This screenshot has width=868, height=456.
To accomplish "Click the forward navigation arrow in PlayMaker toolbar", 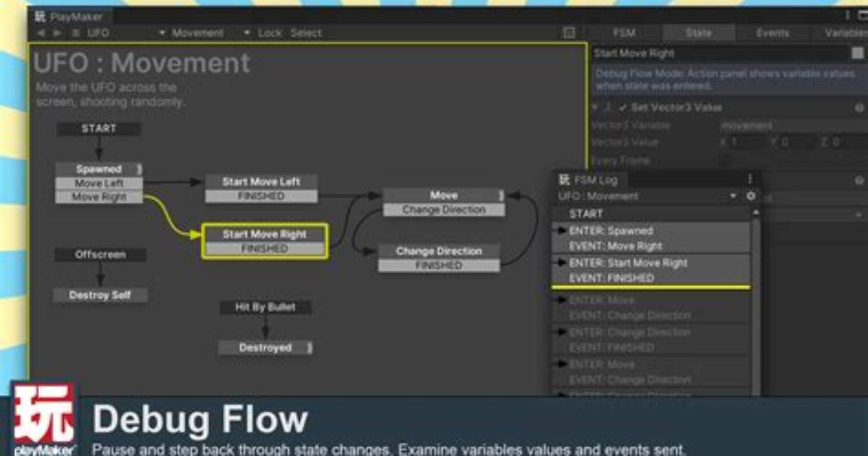I will click(x=57, y=33).
